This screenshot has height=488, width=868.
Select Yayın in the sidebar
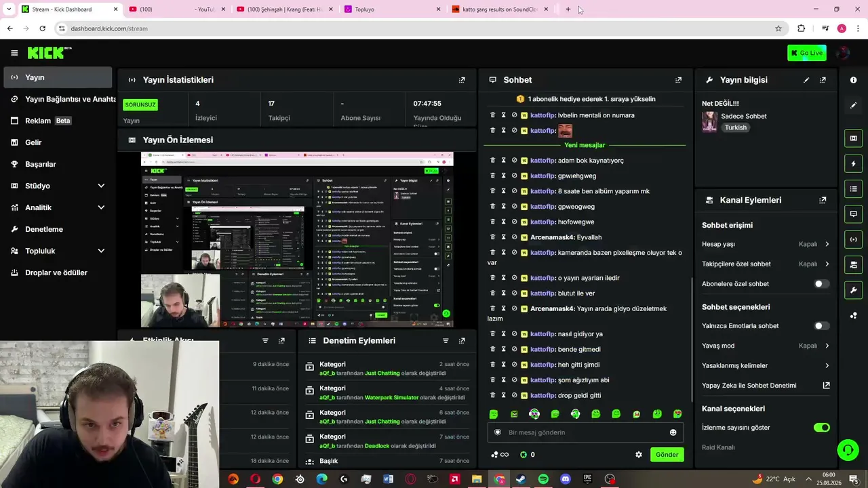coord(58,77)
